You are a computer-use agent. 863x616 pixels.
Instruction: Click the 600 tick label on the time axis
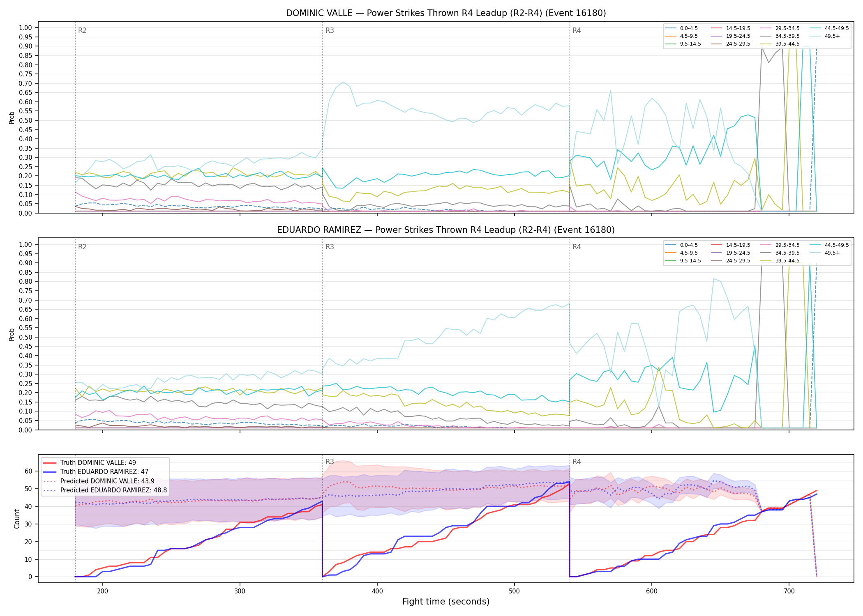click(651, 591)
